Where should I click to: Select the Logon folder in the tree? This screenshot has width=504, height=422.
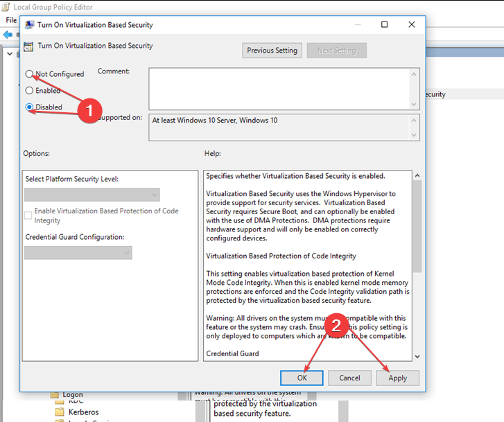click(x=73, y=395)
